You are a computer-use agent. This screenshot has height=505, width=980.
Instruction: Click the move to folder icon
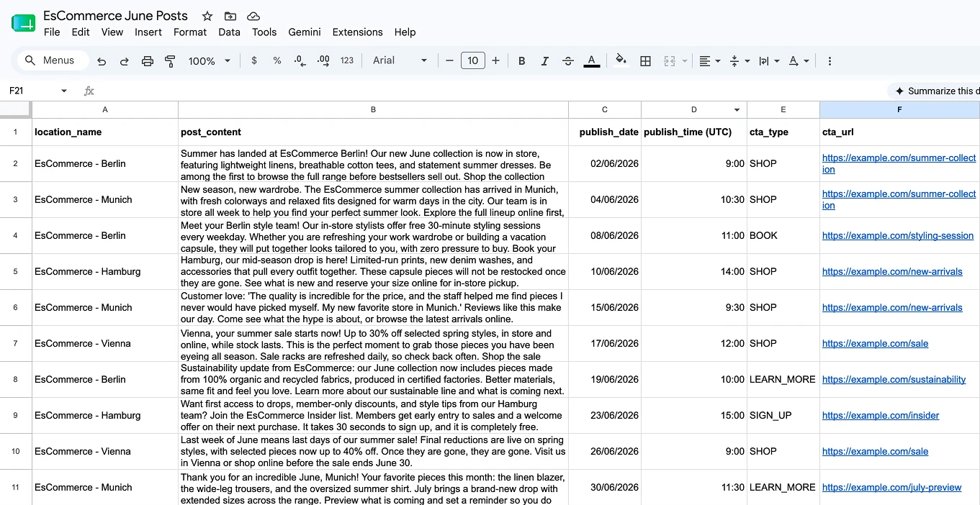[230, 16]
